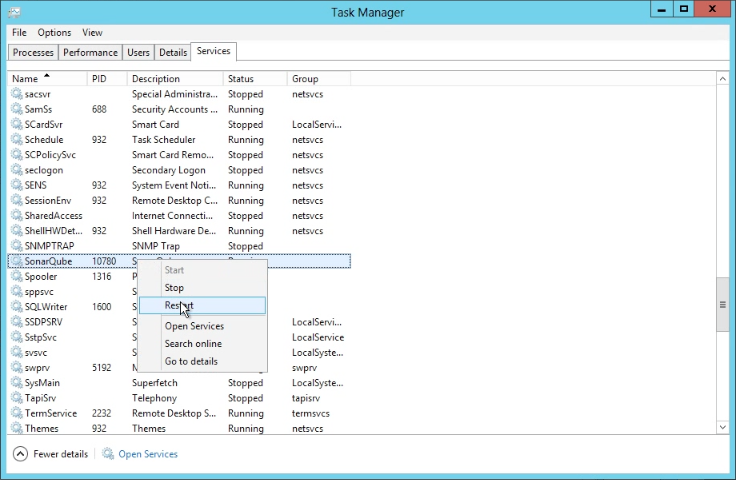This screenshot has width=736, height=480.
Task: Select the SharedAccess service icon
Action: pos(17,215)
